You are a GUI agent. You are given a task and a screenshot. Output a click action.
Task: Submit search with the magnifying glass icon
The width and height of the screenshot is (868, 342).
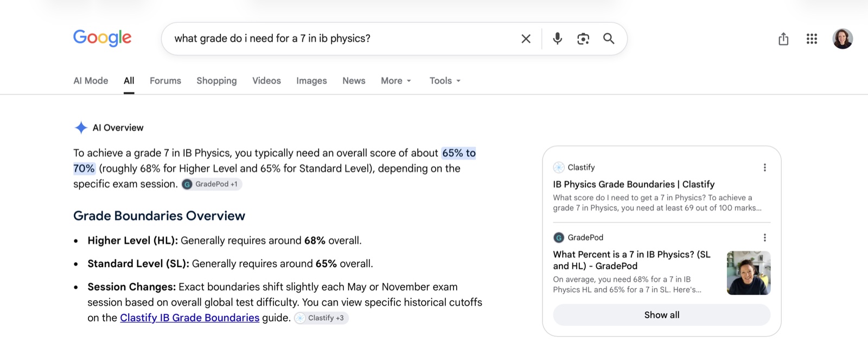click(609, 39)
